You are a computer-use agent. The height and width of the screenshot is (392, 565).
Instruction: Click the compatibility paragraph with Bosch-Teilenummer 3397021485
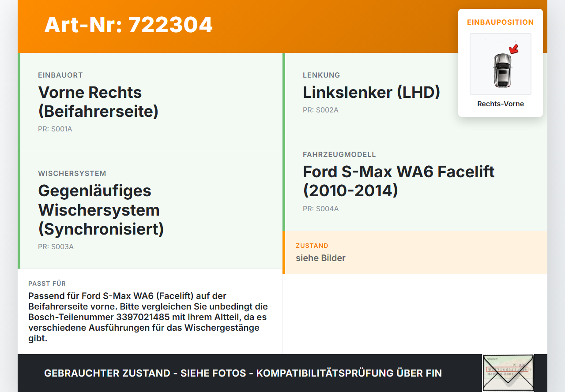pos(149,317)
